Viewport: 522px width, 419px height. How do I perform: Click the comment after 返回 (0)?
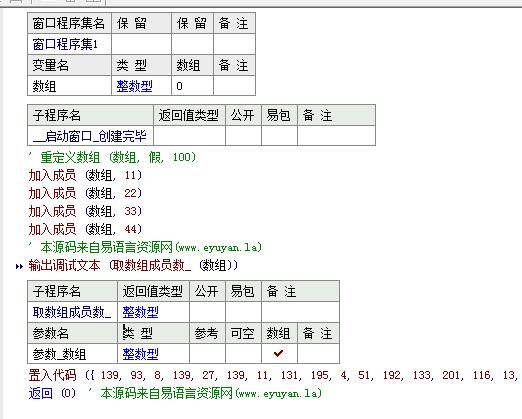[206, 393]
